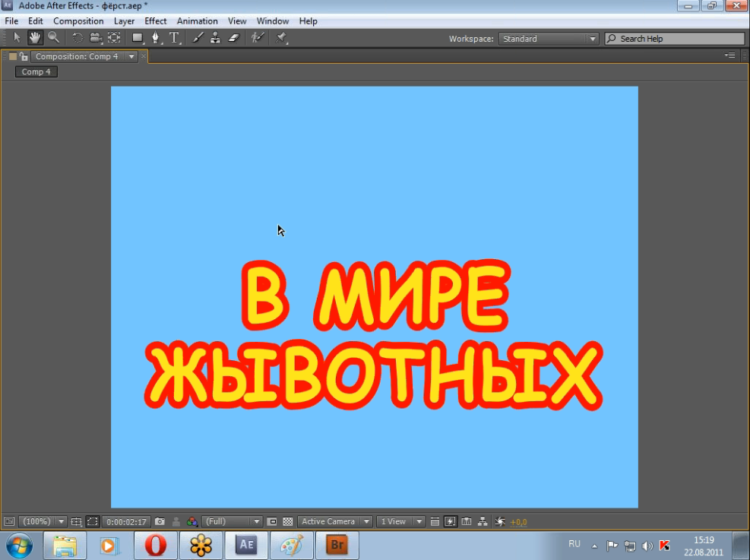
Task: Select the Rectangle shape tool
Action: pos(138,37)
